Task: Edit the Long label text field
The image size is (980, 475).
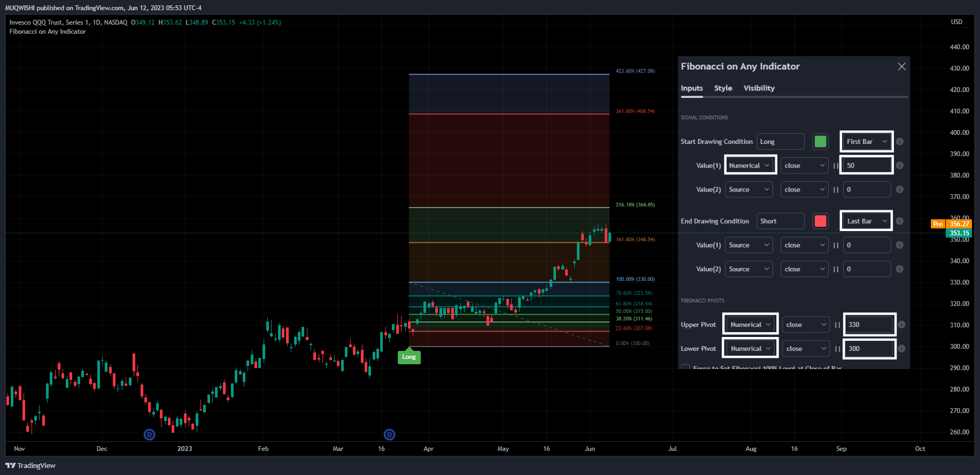Action: click(781, 142)
